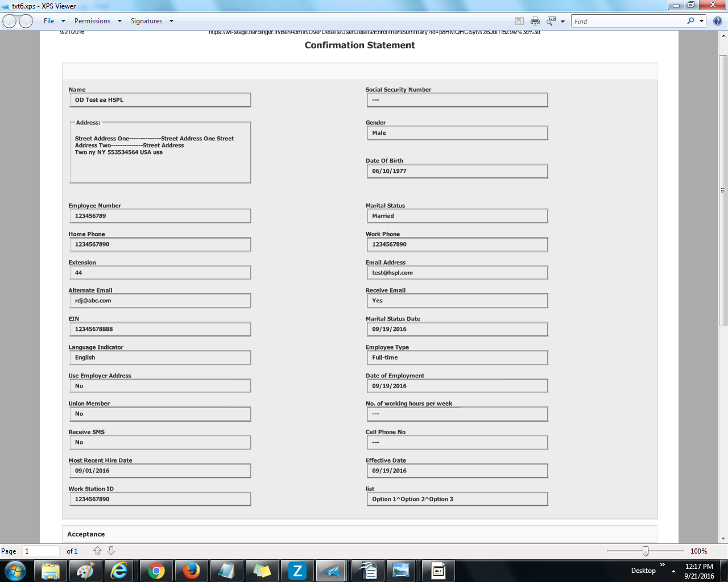Click alternate email rdj@abc.com

coord(160,301)
